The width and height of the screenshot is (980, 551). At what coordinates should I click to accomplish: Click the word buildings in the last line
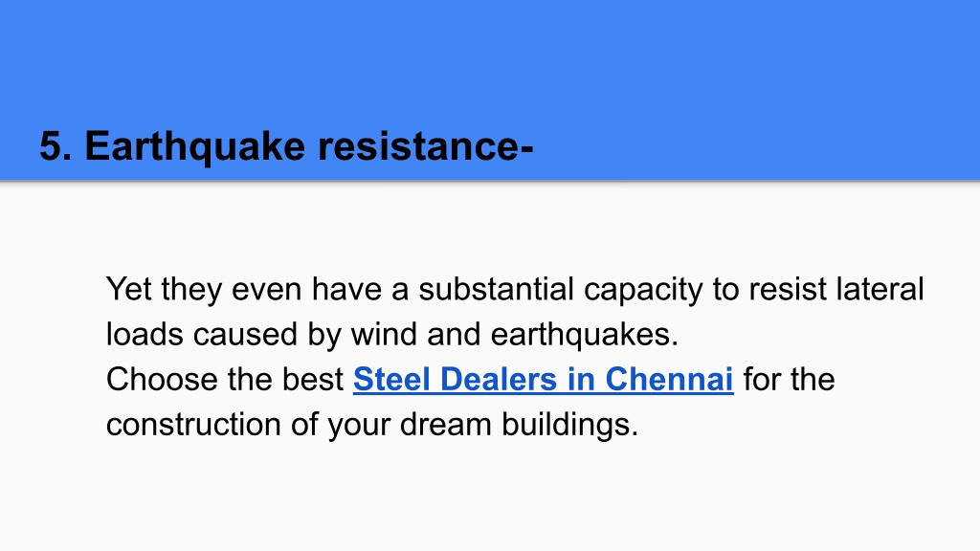click(x=569, y=425)
